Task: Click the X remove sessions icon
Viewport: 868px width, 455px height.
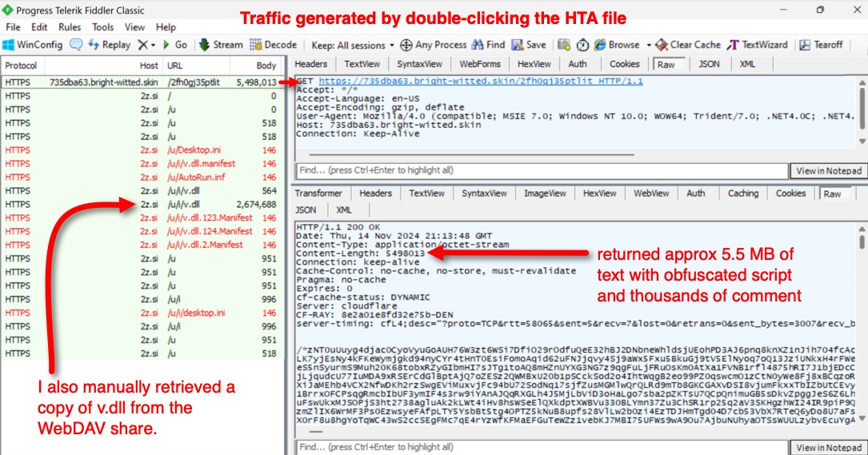Action: click(143, 45)
